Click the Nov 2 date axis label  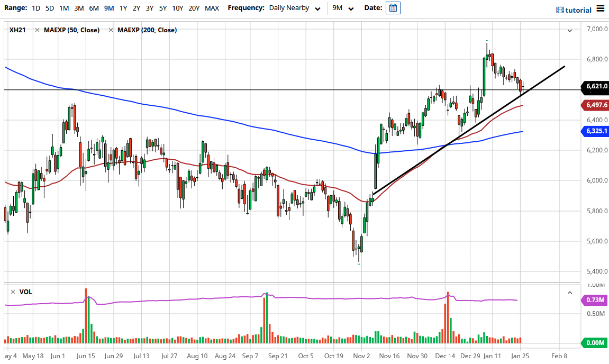361,356
